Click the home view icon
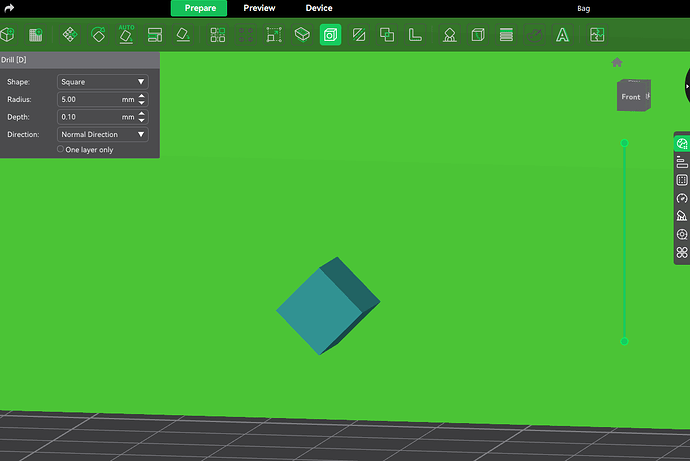This screenshot has width=690, height=461. (617, 62)
